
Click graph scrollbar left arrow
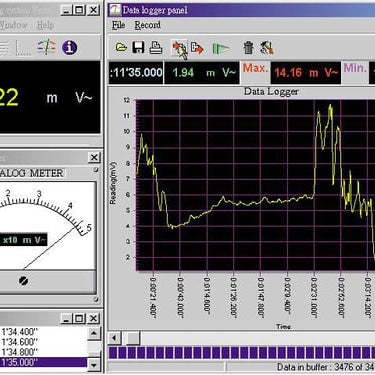tap(114, 338)
